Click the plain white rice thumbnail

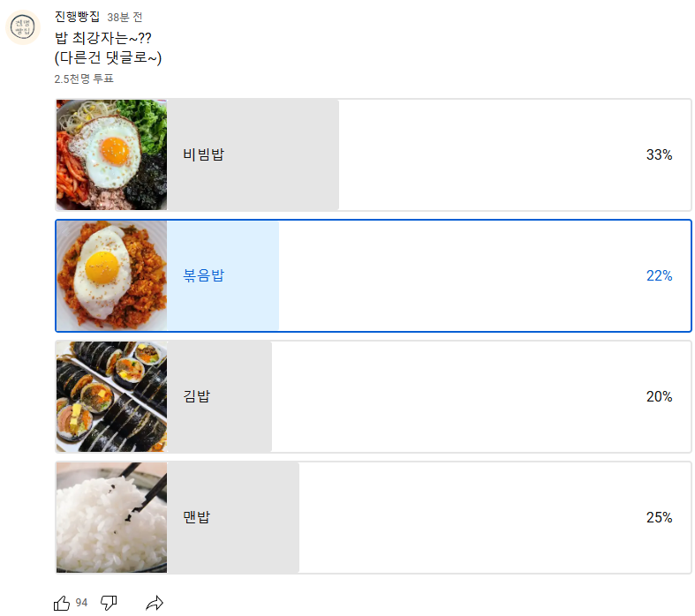(111, 518)
